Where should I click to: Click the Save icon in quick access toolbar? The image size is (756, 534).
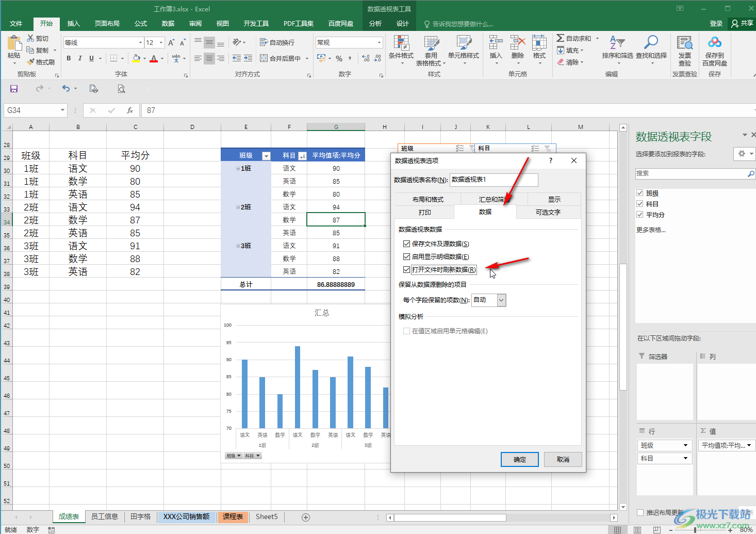(x=14, y=89)
